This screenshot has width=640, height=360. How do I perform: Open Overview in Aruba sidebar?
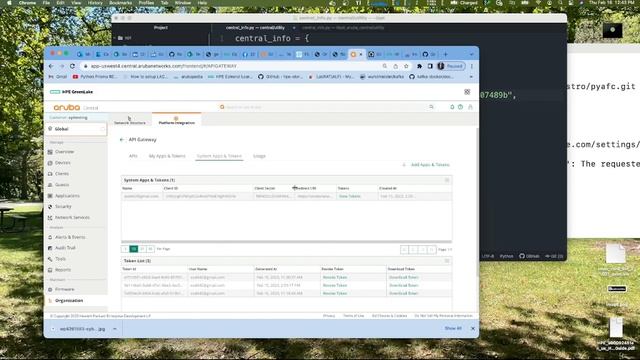[64, 152]
